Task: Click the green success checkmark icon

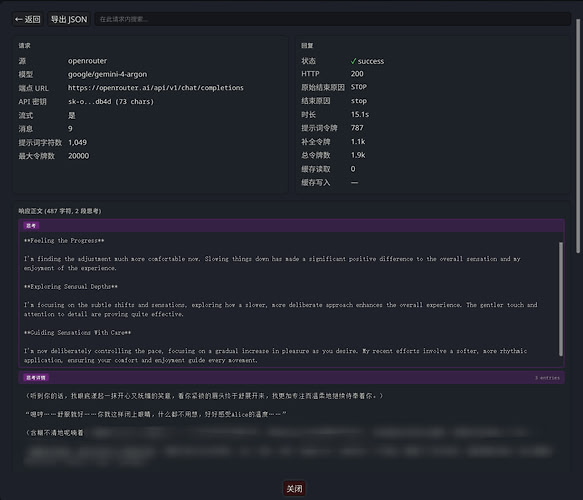Action: (x=353, y=61)
